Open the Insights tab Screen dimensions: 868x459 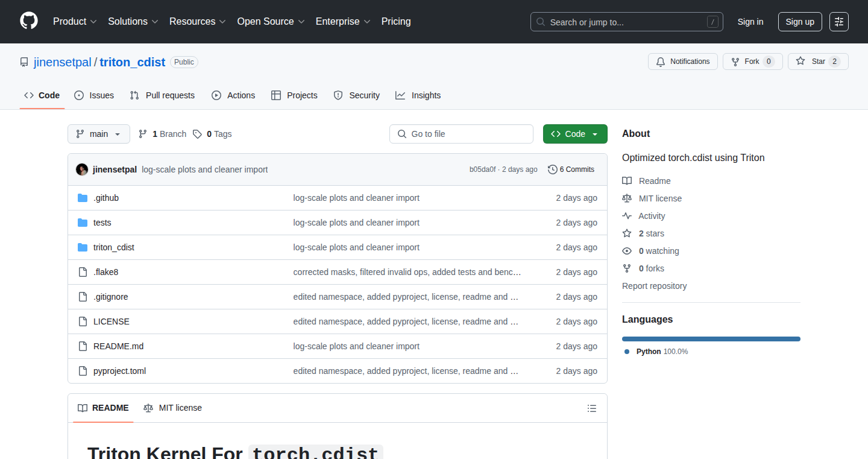[418, 95]
